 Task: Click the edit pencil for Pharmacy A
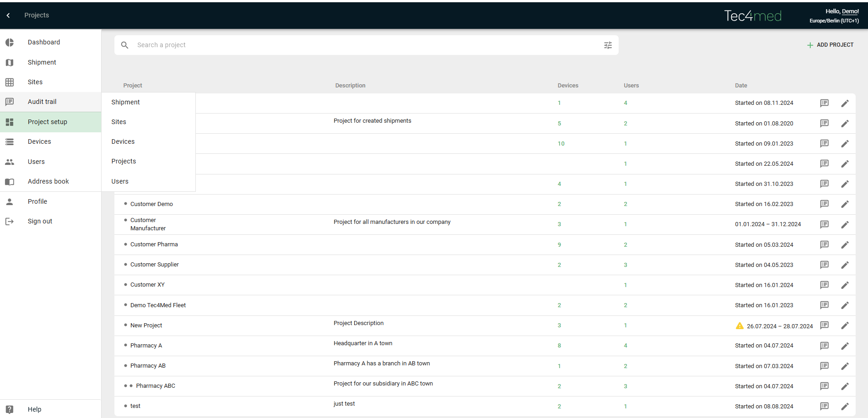click(x=845, y=346)
